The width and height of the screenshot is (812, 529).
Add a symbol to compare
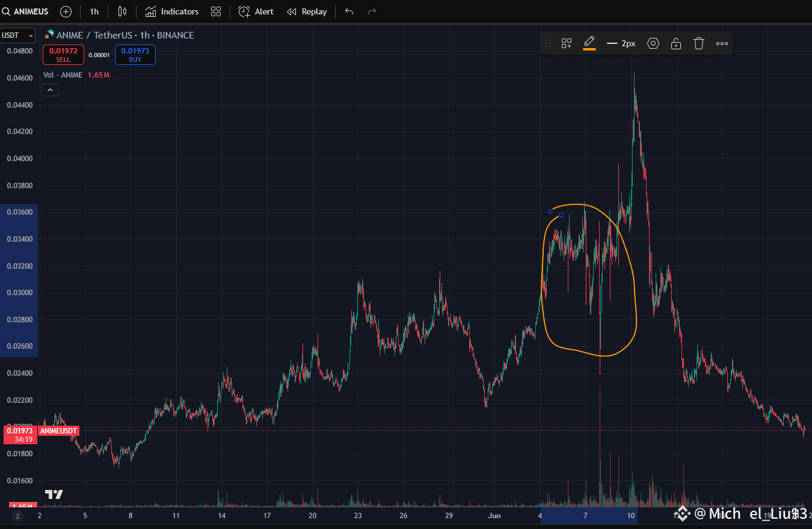pos(66,11)
